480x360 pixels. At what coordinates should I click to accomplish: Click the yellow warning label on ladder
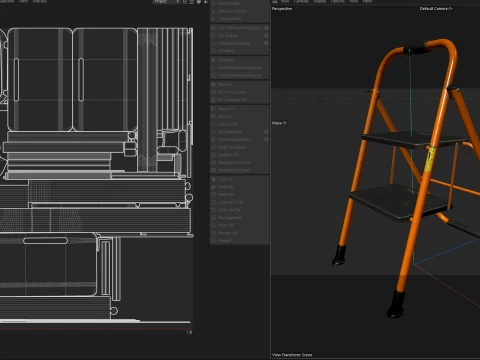(x=430, y=159)
